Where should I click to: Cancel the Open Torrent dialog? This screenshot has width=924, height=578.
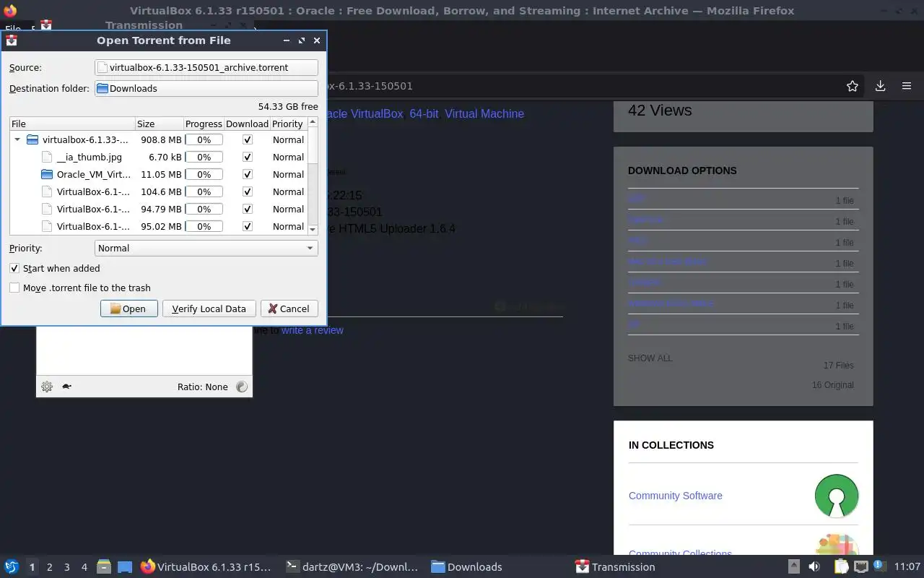289,309
